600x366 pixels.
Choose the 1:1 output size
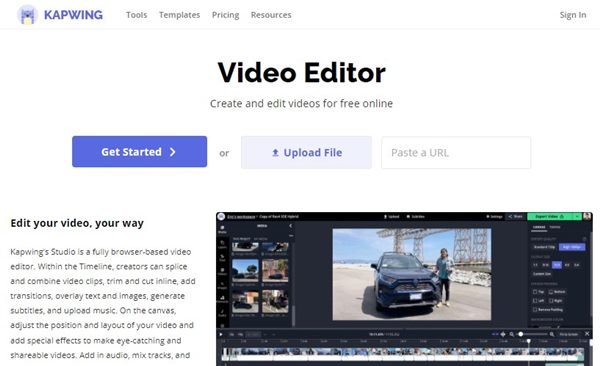click(535, 265)
